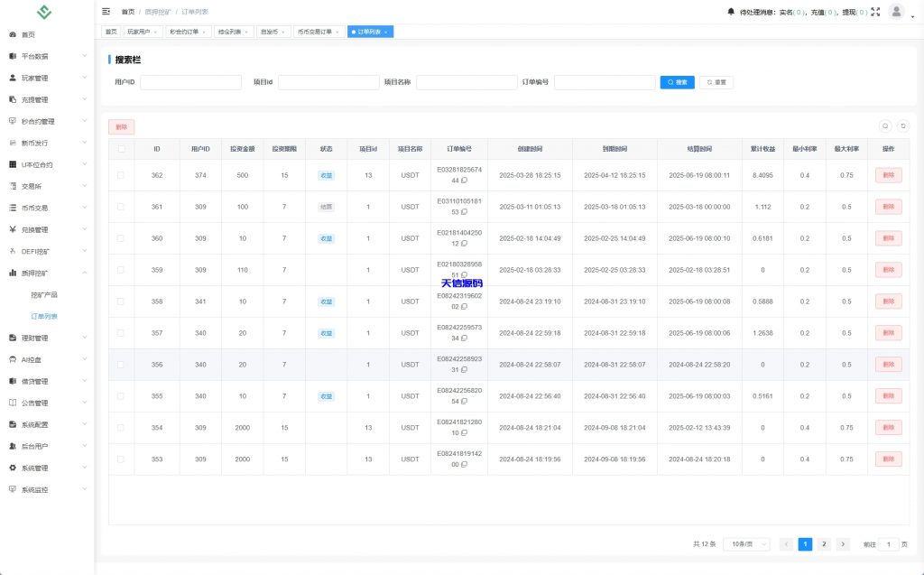Viewport: 924px width, 575px height.
Task: Check the checkbox for order ID 357
Action: pyautogui.click(x=121, y=332)
